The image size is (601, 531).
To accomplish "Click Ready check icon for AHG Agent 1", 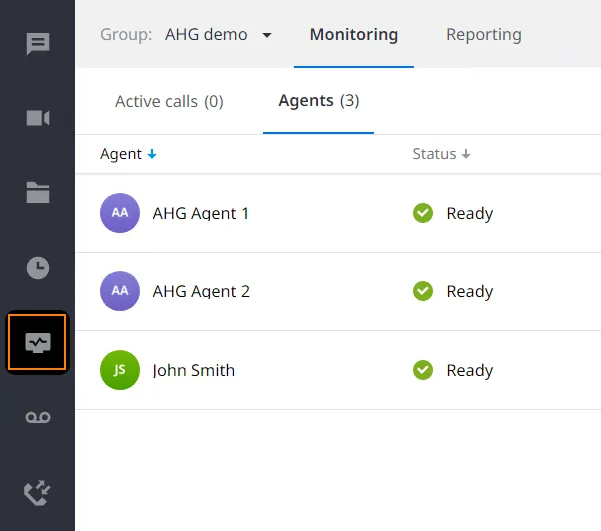I will (x=423, y=213).
